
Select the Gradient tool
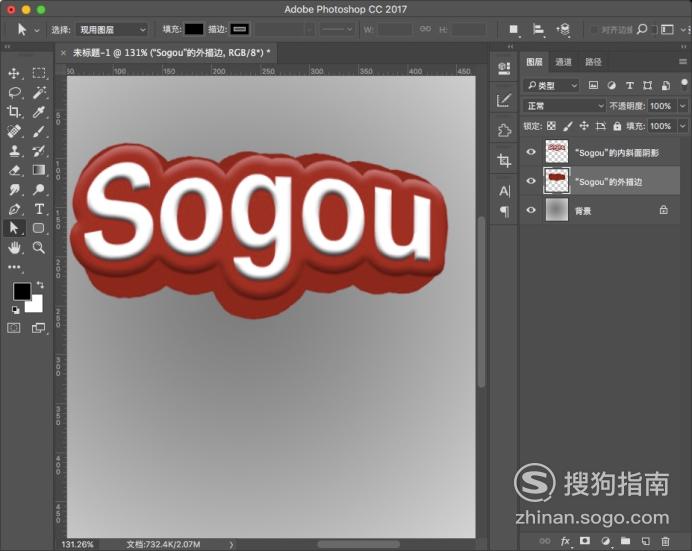39,170
